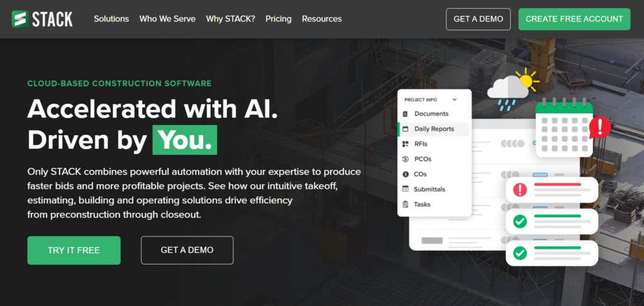The width and height of the screenshot is (644, 306).
Task: Click the header GET A DEMO button
Action: (x=478, y=19)
